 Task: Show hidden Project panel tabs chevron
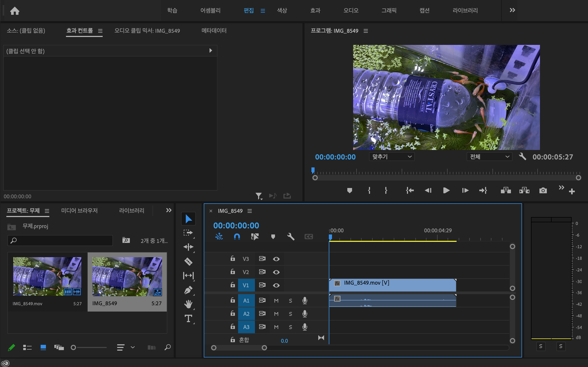(169, 210)
